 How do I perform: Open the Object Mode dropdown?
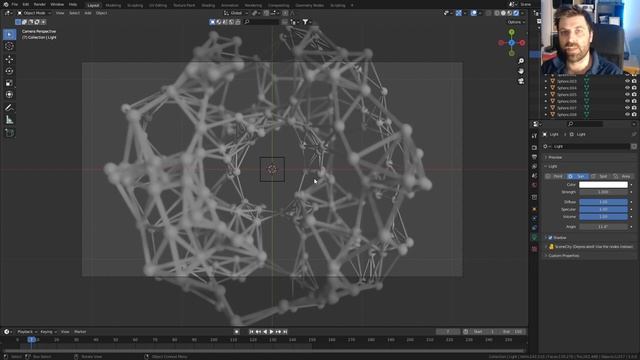click(x=34, y=13)
